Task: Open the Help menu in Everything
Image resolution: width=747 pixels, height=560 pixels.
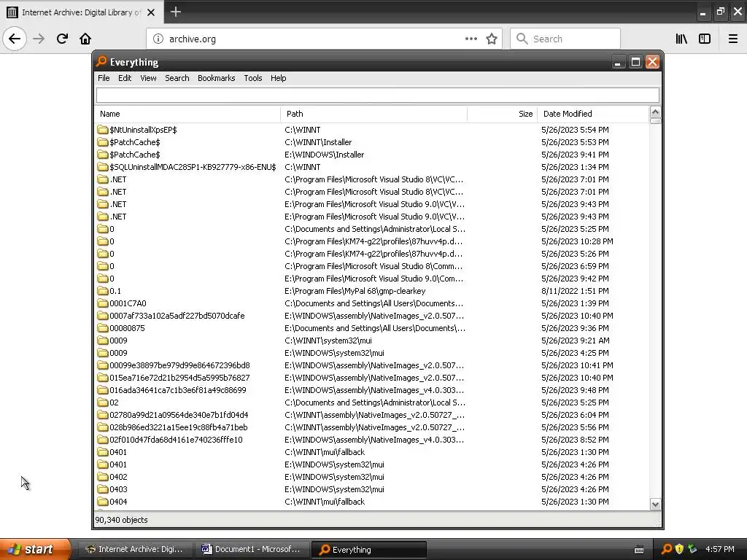Action: (278, 78)
